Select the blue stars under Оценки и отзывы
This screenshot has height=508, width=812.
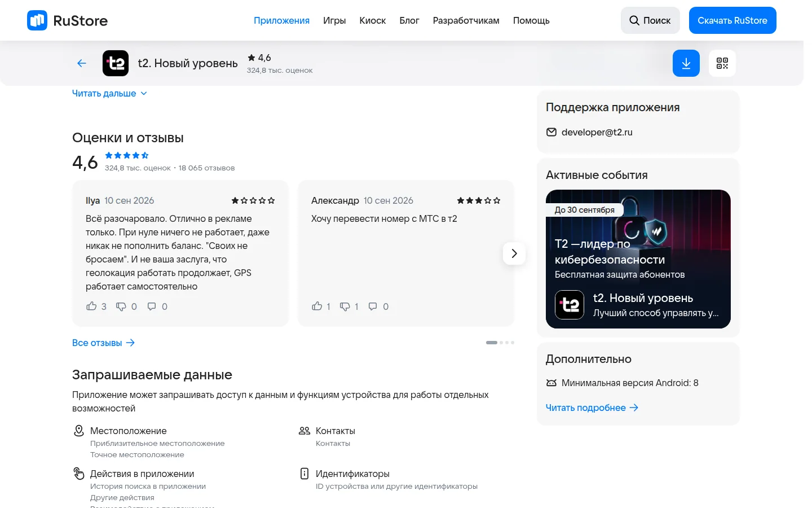(127, 155)
